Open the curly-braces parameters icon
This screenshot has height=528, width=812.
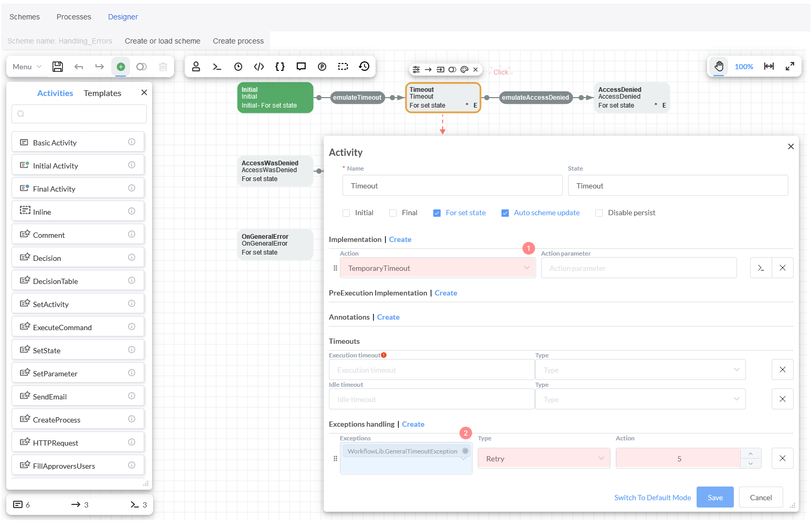(x=280, y=67)
